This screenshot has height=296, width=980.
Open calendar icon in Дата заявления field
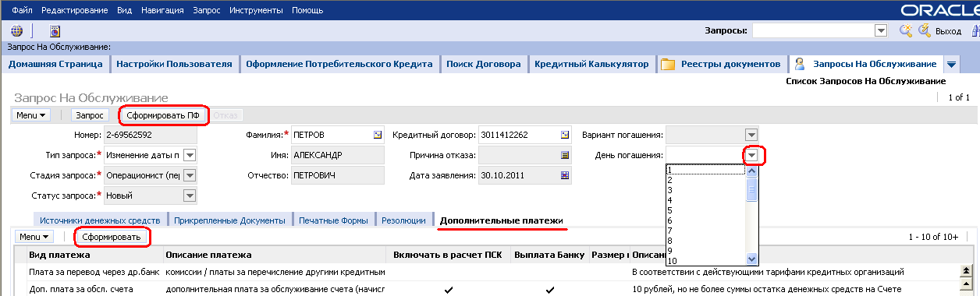[566, 175]
